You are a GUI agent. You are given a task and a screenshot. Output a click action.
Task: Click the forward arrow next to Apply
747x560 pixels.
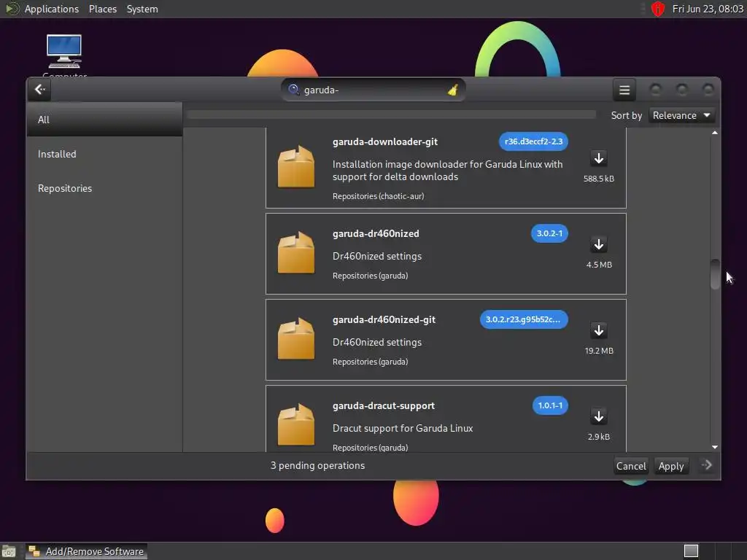click(x=706, y=465)
